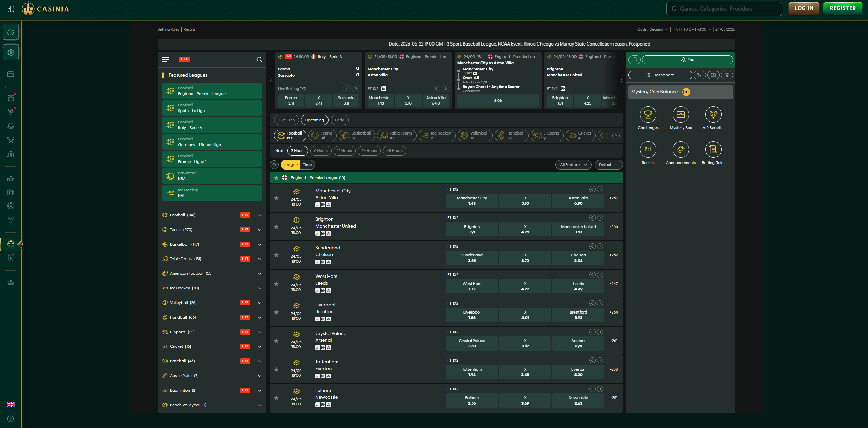Image resolution: width=868 pixels, height=428 pixels.
Task: Open the Mystery Box icon
Action: [x=680, y=114]
